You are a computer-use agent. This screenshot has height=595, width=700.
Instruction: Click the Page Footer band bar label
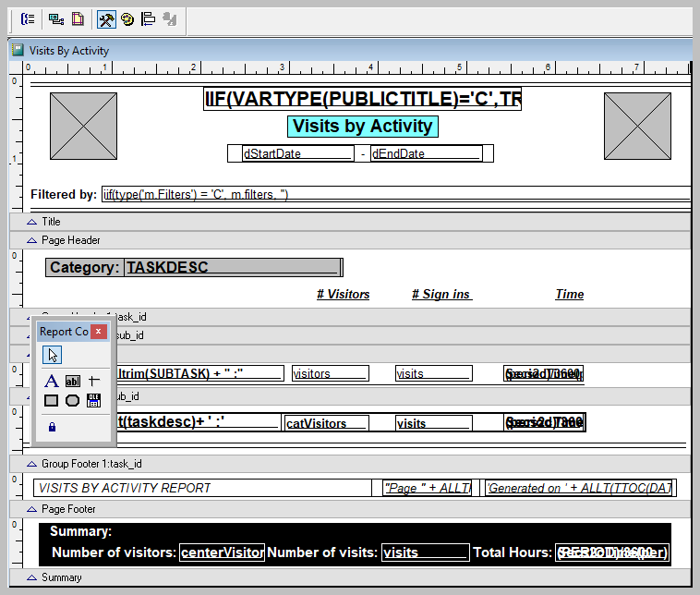click(68, 509)
